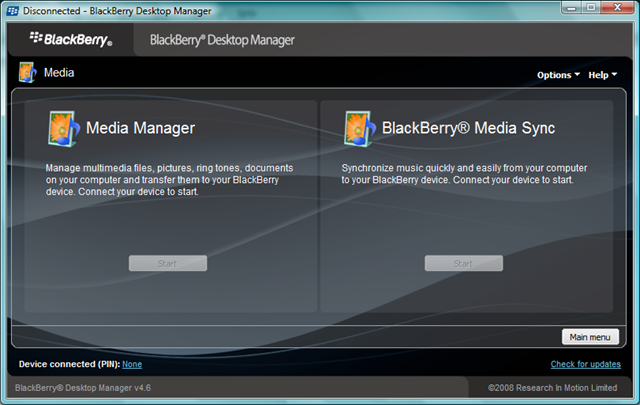
Task: Click the 'Media' section label
Action: pyautogui.click(x=59, y=73)
